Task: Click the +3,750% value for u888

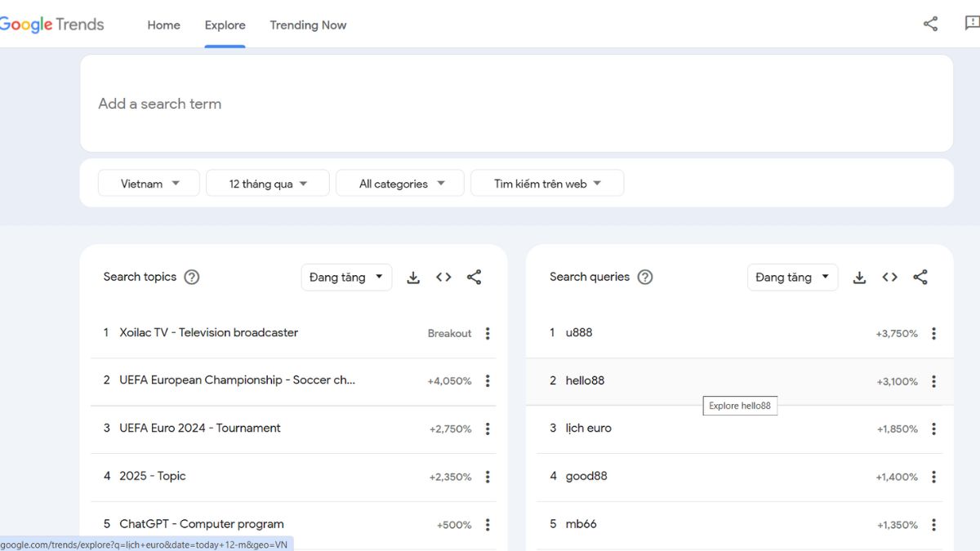Action: click(897, 333)
